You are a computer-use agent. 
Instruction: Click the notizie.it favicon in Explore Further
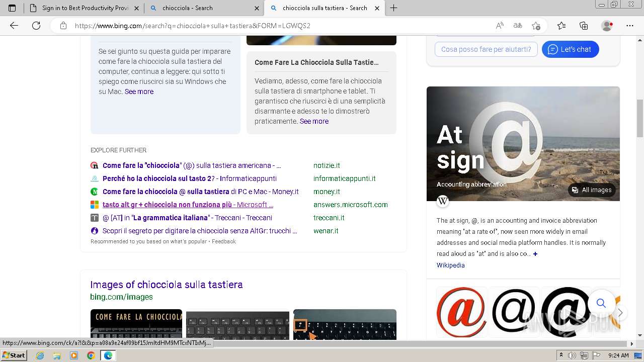(x=94, y=165)
